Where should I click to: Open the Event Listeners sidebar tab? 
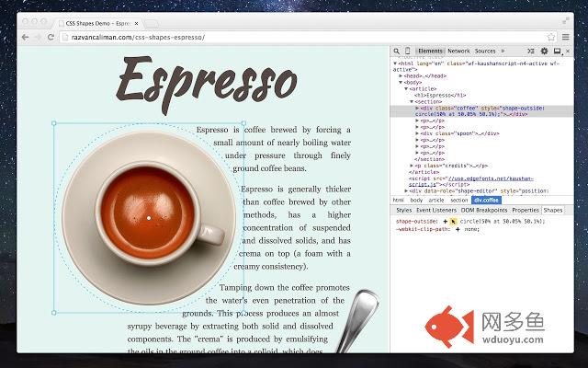tap(436, 211)
